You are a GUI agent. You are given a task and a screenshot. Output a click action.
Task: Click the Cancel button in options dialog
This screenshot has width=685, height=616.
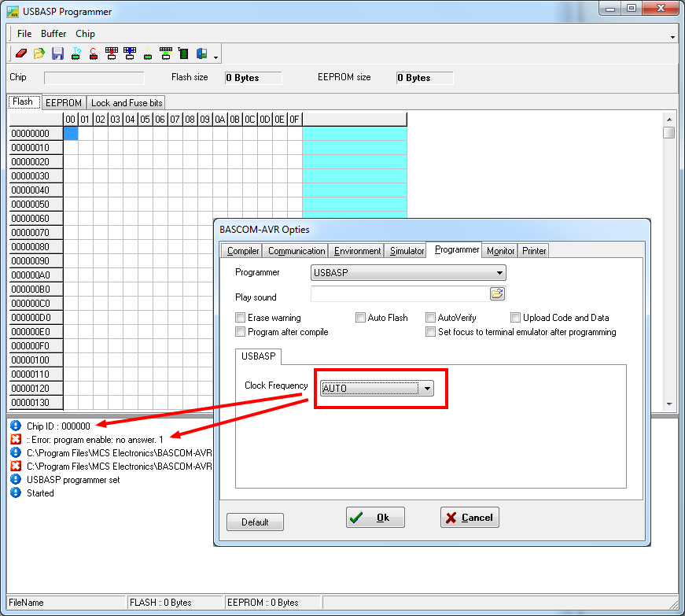coord(470,517)
